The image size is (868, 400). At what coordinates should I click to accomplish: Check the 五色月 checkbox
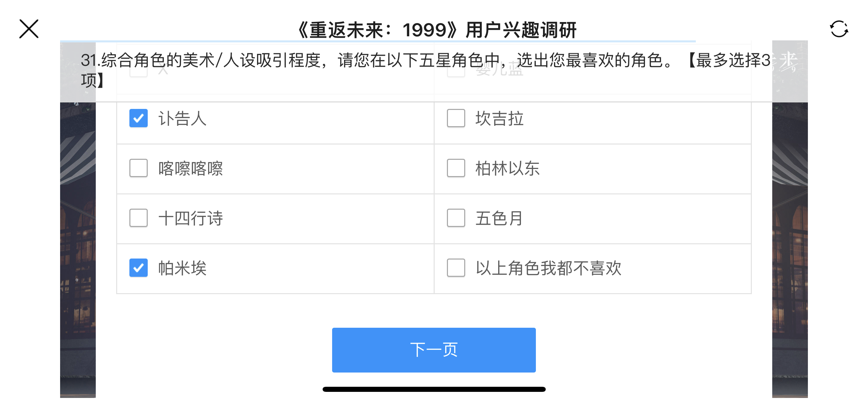click(x=456, y=218)
